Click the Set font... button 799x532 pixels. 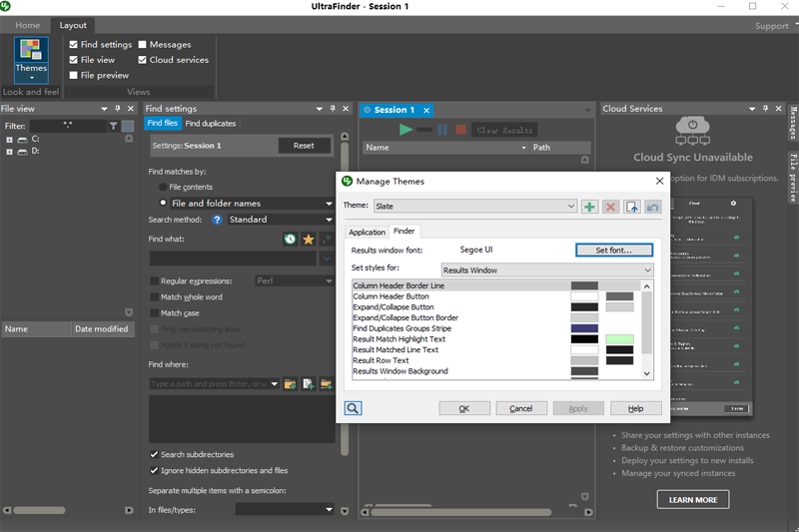click(614, 250)
